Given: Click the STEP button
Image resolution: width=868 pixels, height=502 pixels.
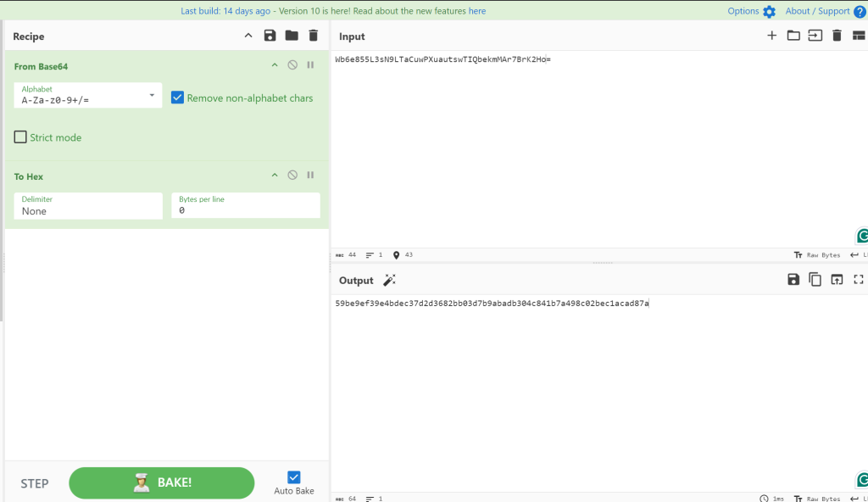Looking at the screenshot, I should (34, 483).
